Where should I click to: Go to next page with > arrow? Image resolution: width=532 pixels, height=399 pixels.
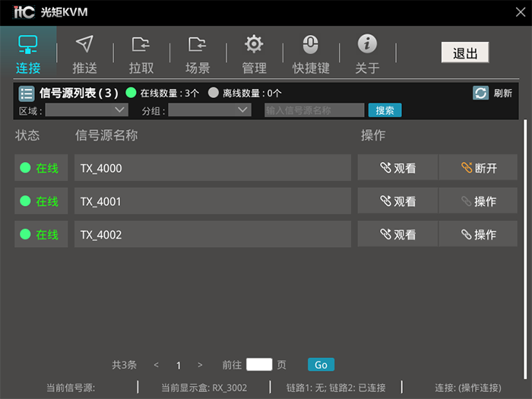point(200,365)
